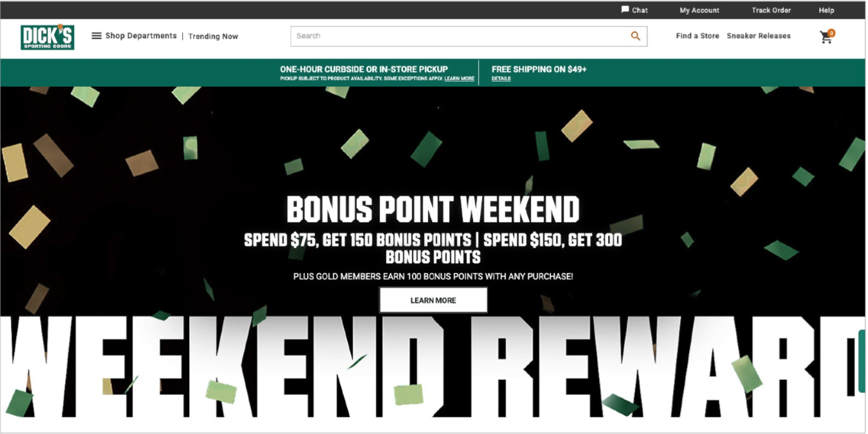Open the green side tab at right edge
The width and height of the screenshot is (868, 434).
pos(862,361)
